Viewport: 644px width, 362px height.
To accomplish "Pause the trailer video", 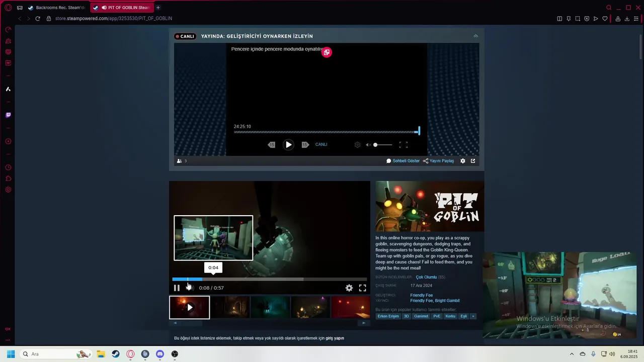I will tap(177, 288).
